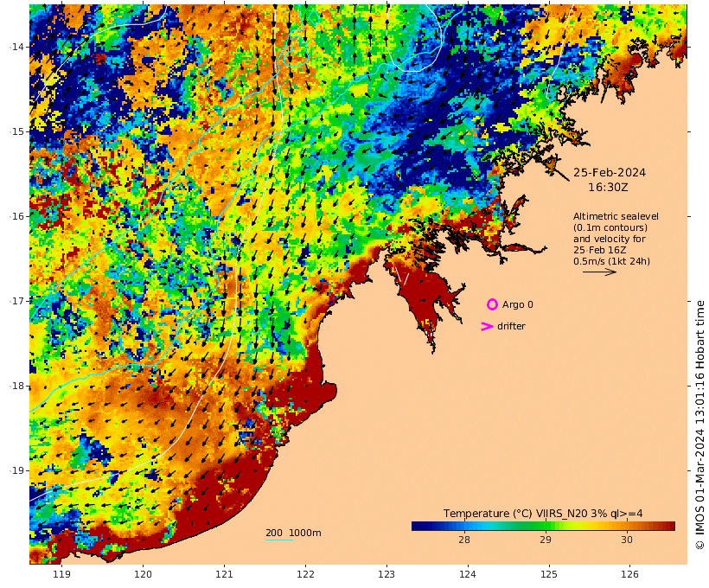
Task: Click the 30 label on temperature scale
Action: [627, 540]
